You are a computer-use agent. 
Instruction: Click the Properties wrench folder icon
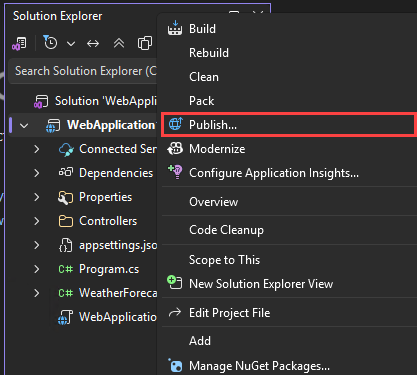pyautogui.click(x=65, y=197)
